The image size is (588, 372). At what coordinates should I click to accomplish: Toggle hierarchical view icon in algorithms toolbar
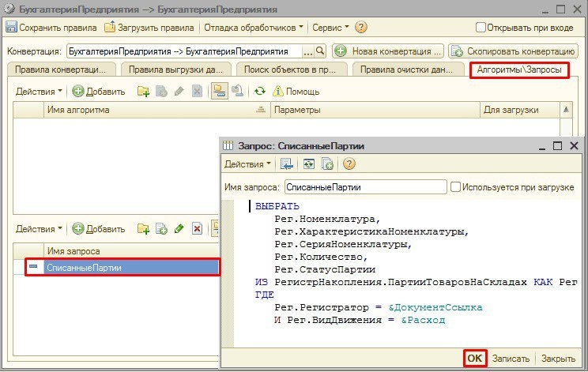[x=220, y=92]
